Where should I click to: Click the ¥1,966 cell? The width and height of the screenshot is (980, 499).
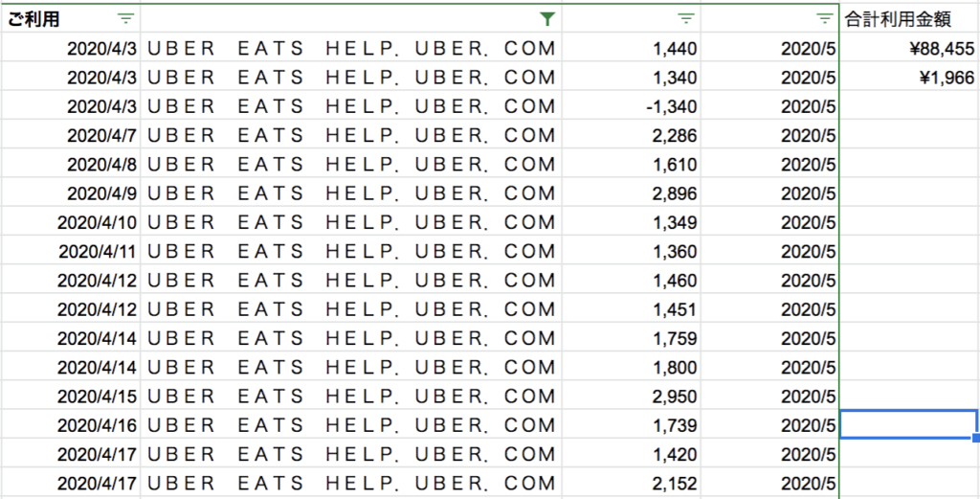point(947,78)
